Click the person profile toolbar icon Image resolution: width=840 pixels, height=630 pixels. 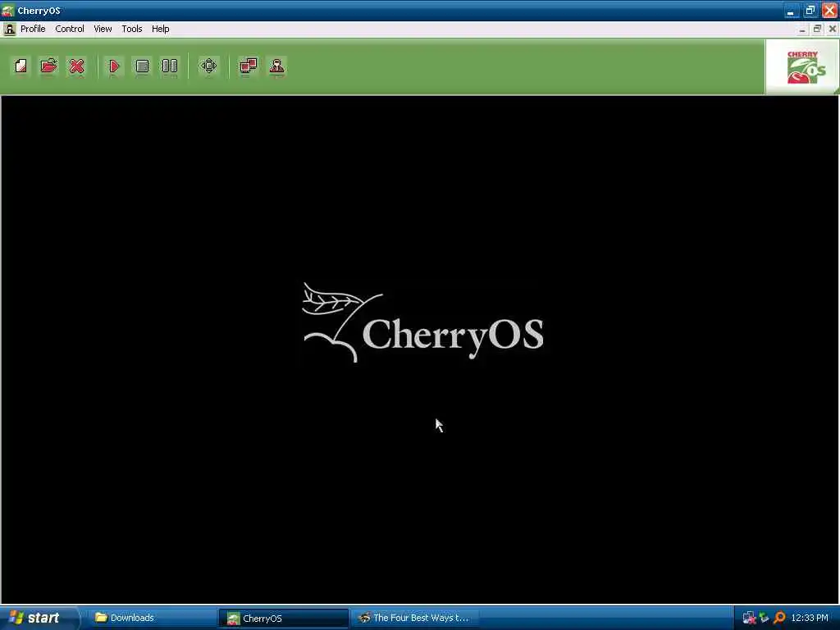pos(277,66)
